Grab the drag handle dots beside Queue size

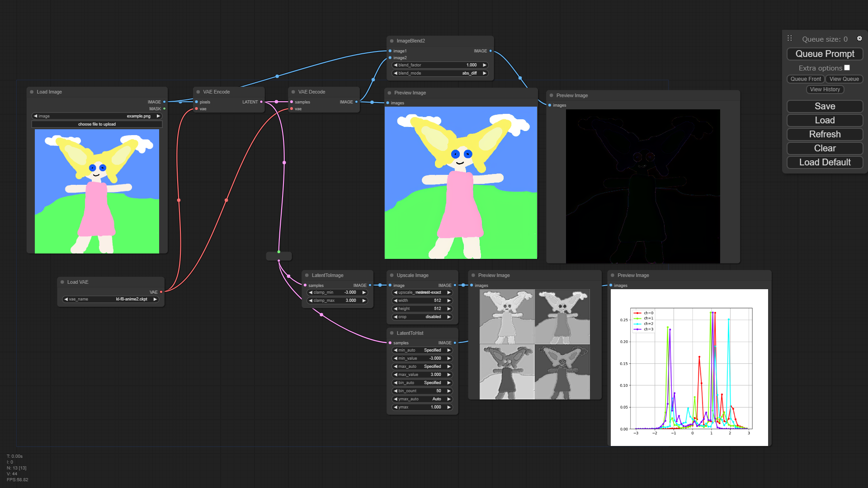789,38
